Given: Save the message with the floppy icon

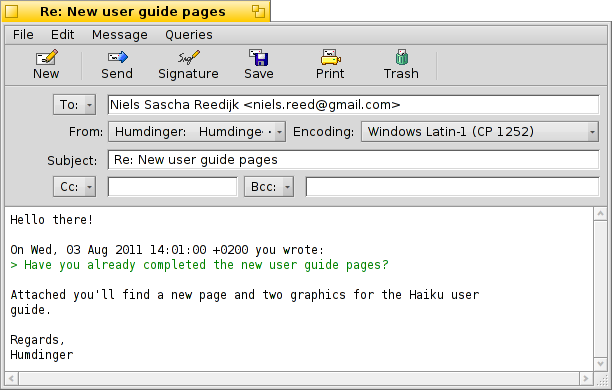Looking at the screenshot, I should pyautogui.click(x=259, y=57).
